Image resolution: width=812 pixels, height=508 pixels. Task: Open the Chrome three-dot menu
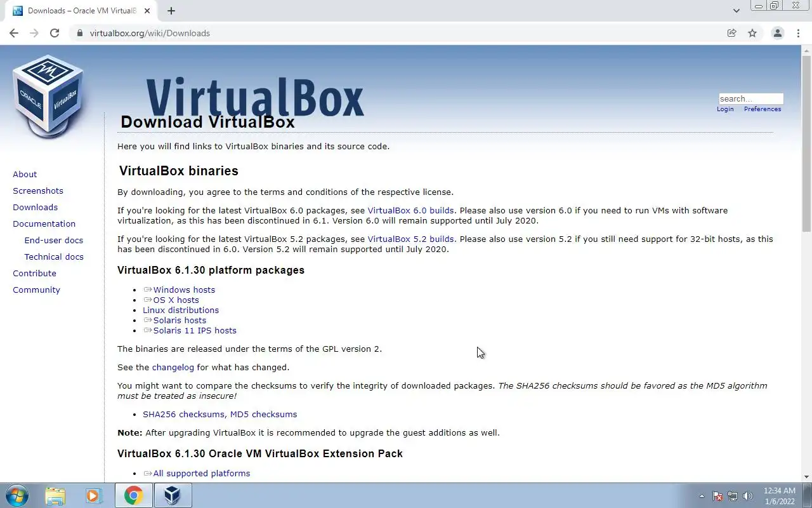point(798,33)
